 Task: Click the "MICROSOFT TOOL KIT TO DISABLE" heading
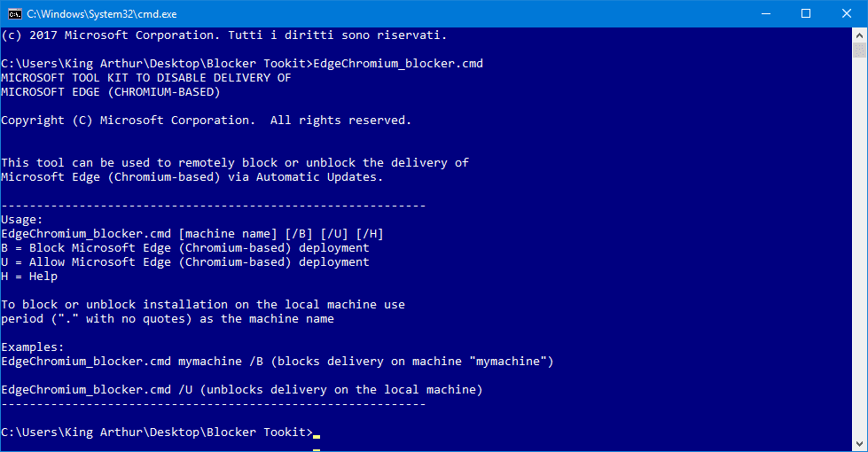pos(145,78)
